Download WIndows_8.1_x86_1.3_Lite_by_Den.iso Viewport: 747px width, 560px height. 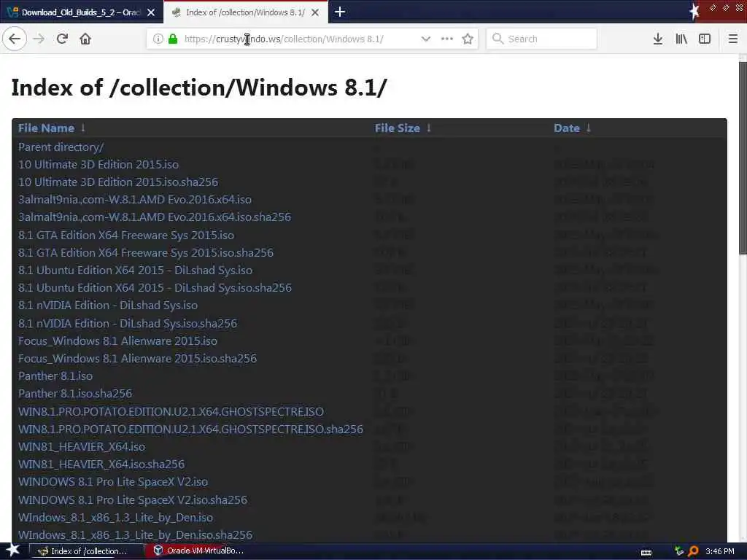tap(116, 518)
